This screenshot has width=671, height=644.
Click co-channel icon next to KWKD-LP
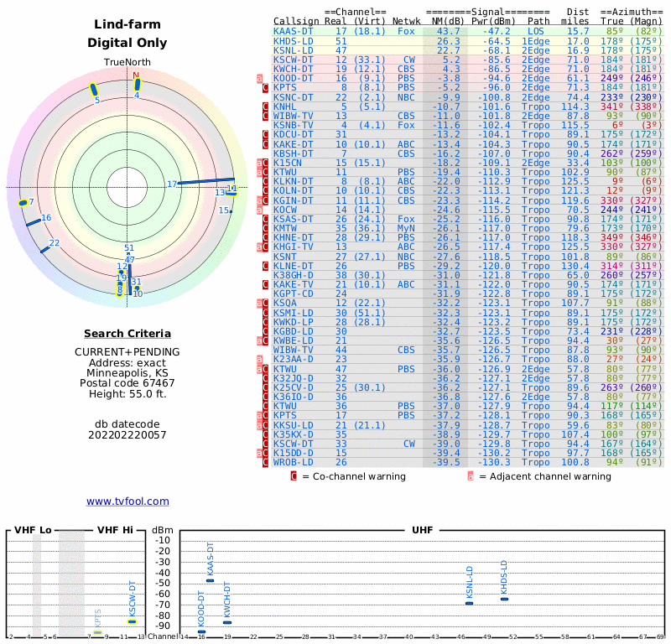point(265,322)
